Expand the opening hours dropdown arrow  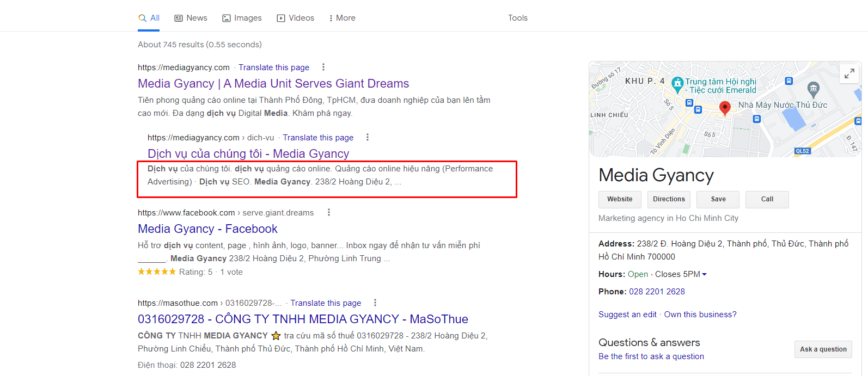click(x=704, y=274)
